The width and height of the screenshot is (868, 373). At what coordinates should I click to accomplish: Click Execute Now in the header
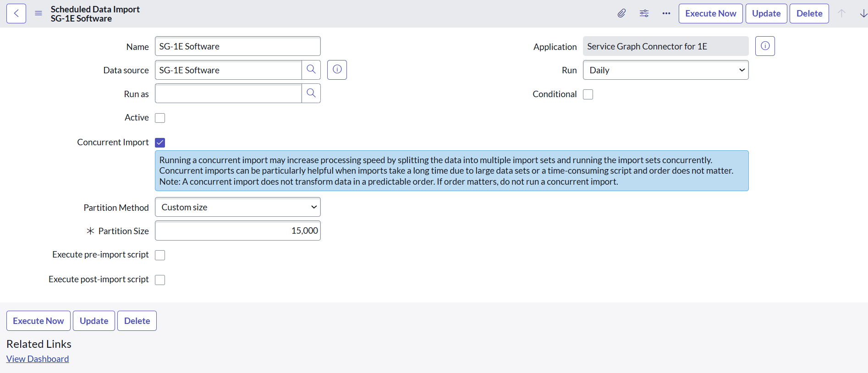pos(710,14)
